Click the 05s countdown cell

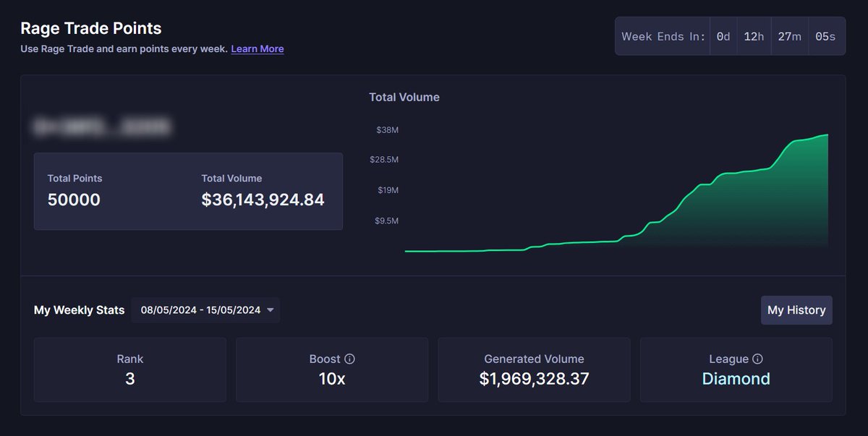point(825,36)
